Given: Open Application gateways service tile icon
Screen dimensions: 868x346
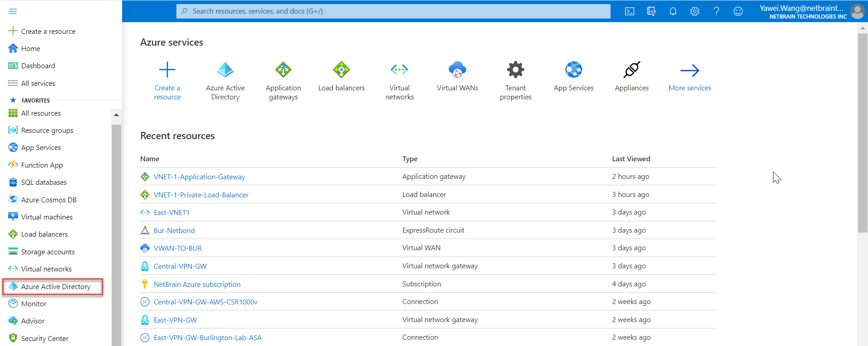Looking at the screenshot, I should click(x=284, y=70).
